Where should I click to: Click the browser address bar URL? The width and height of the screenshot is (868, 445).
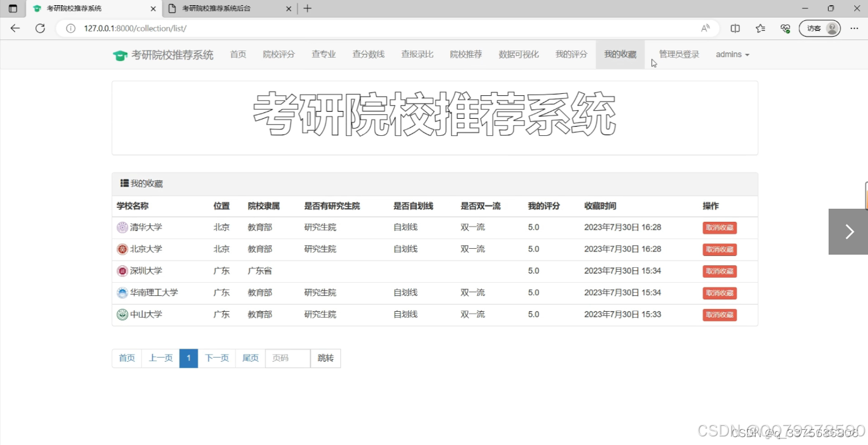click(135, 28)
